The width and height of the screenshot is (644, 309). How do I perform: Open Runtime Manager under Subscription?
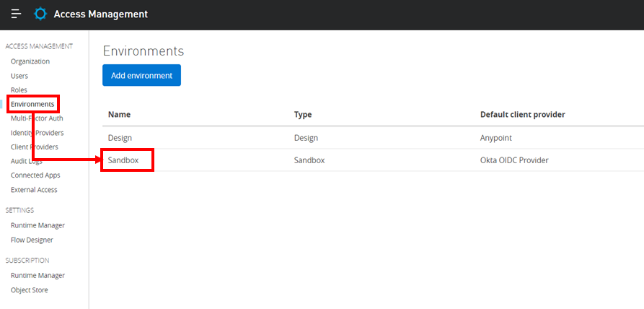[38, 275]
